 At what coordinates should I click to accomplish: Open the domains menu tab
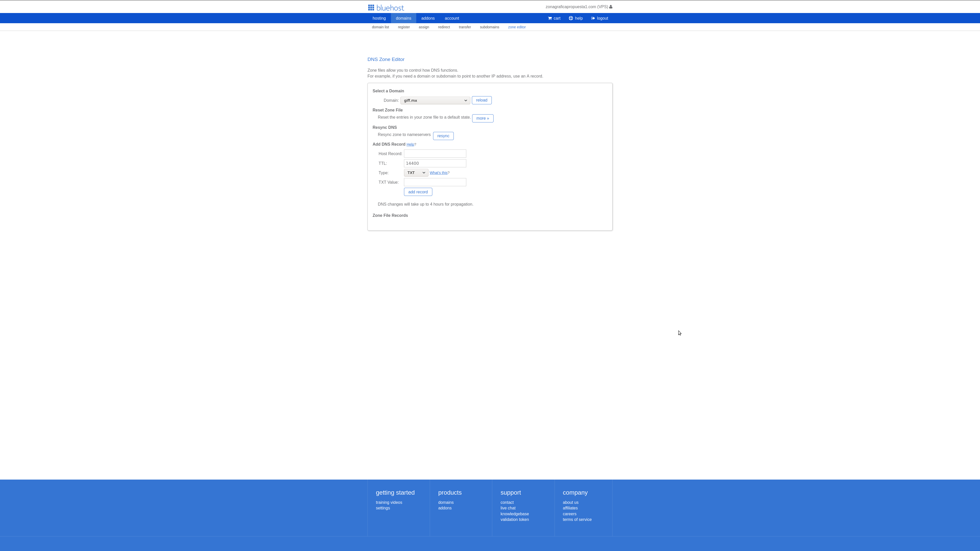pyautogui.click(x=403, y=18)
